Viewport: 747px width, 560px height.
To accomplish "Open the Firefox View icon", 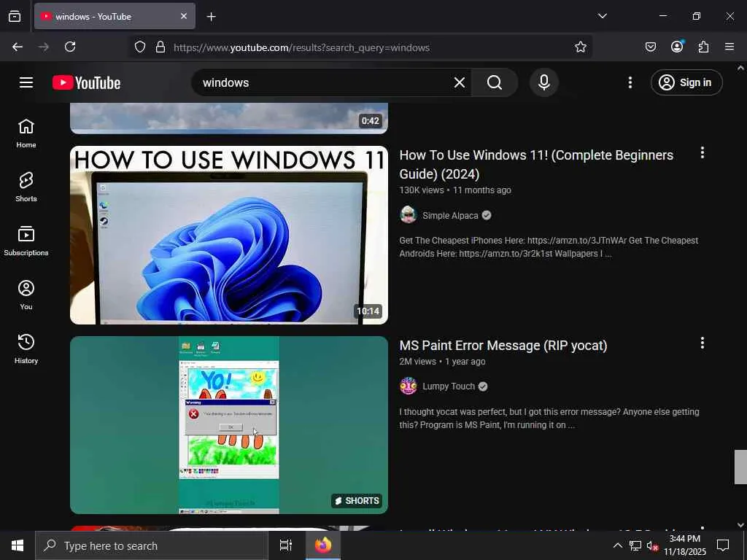I will click(x=15, y=16).
